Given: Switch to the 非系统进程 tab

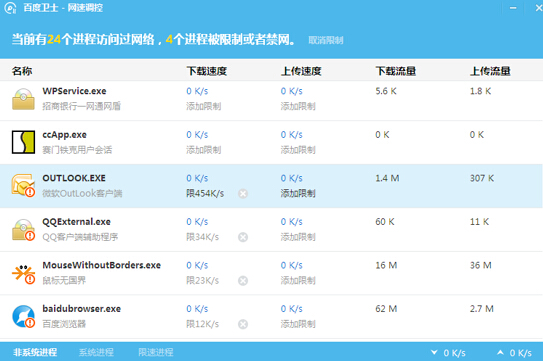Looking at the screenshot, I should click(x=35, y=352).
